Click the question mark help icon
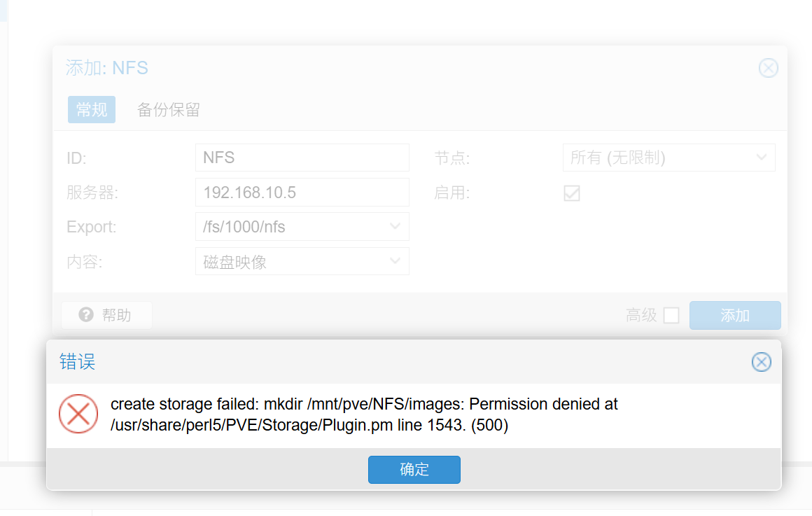Viewport: 812px width, 516px height. pyautogui.click(x=86, y=315)
